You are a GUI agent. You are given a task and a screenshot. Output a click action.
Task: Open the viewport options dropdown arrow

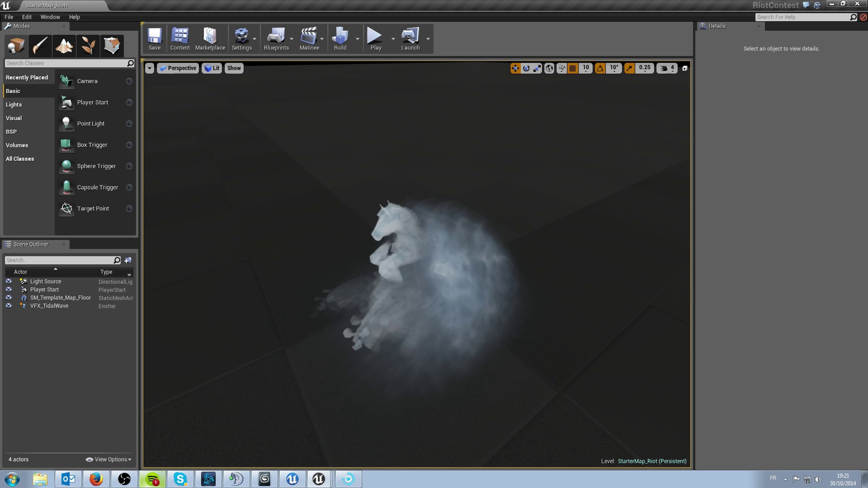(x=149, y=68)
